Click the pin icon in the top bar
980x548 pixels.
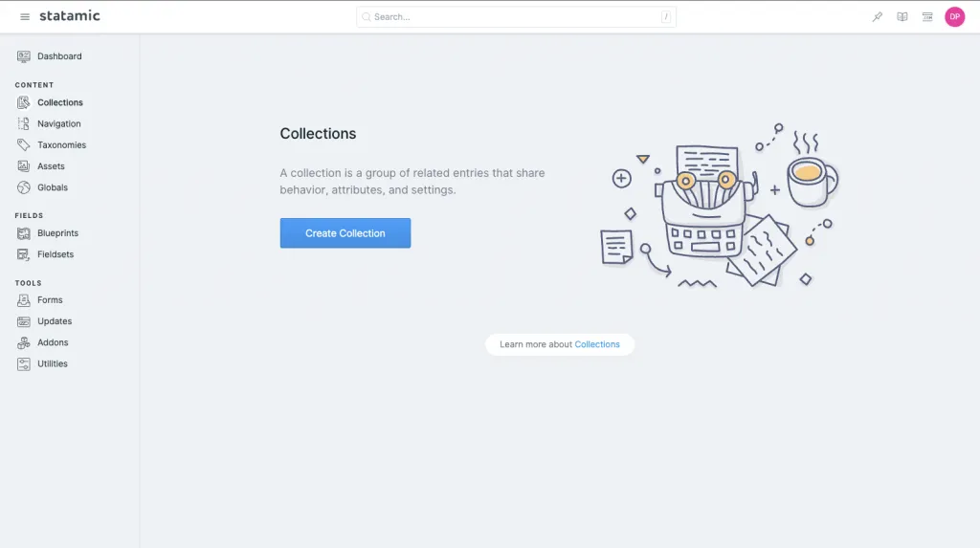click(878, 17)
